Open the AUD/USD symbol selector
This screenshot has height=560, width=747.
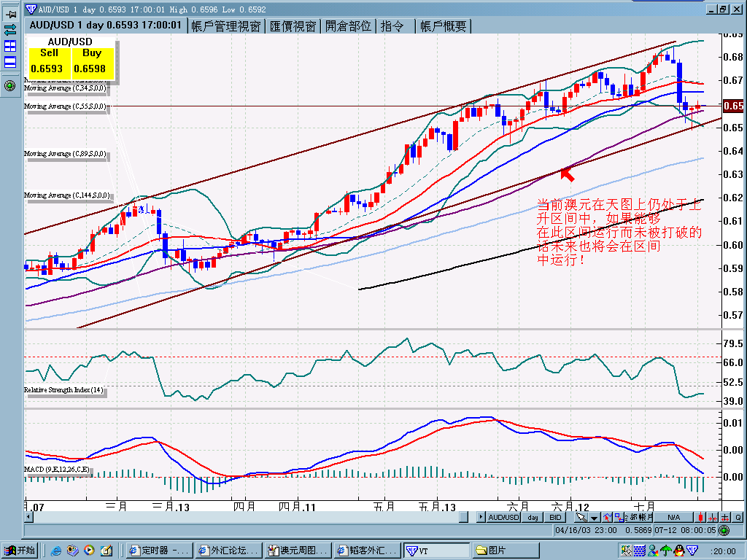(503, 517)
